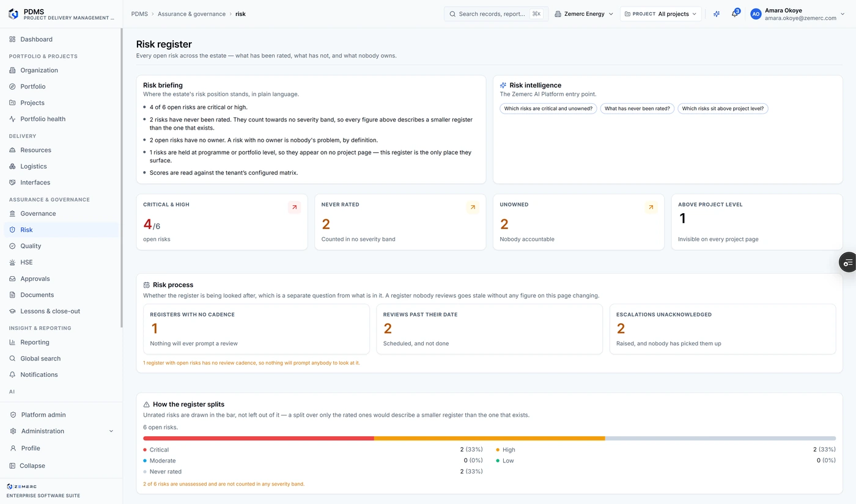This screenshot has width=856, height=504.
Task: Collapse the sidebar with Collapse button
Action: [62, 466]
